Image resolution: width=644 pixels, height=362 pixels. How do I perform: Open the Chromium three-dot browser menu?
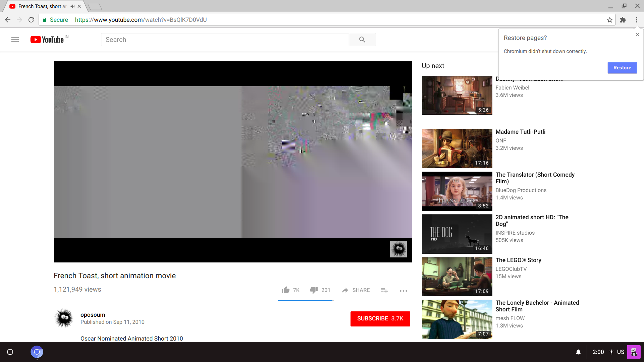click(x=636, y=20)
